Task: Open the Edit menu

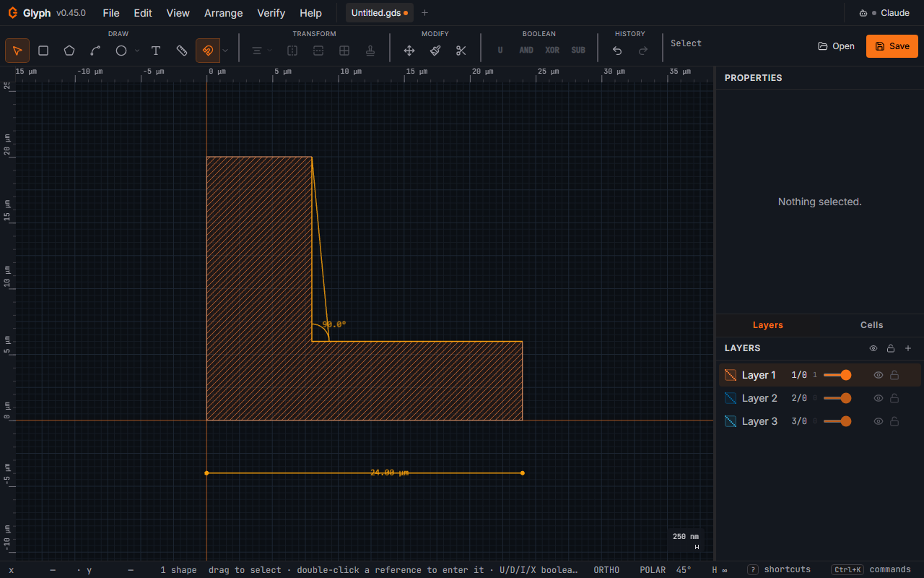Action: (x=143, y=13)
